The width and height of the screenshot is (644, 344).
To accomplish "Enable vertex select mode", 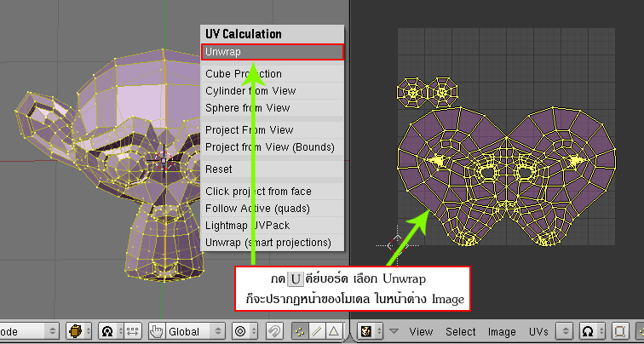I will [x=300, y=331].
